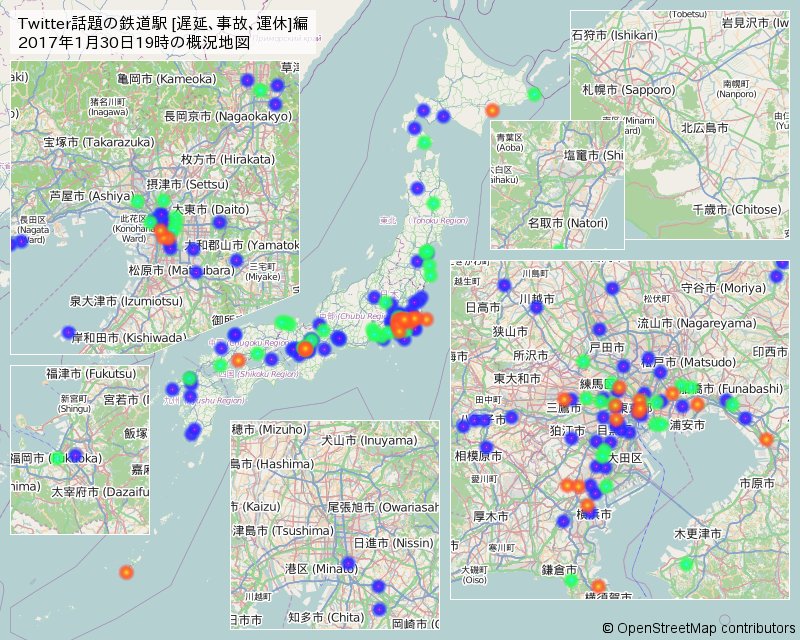Click the 摂津市 (Settsu) label

pos(187,184)
